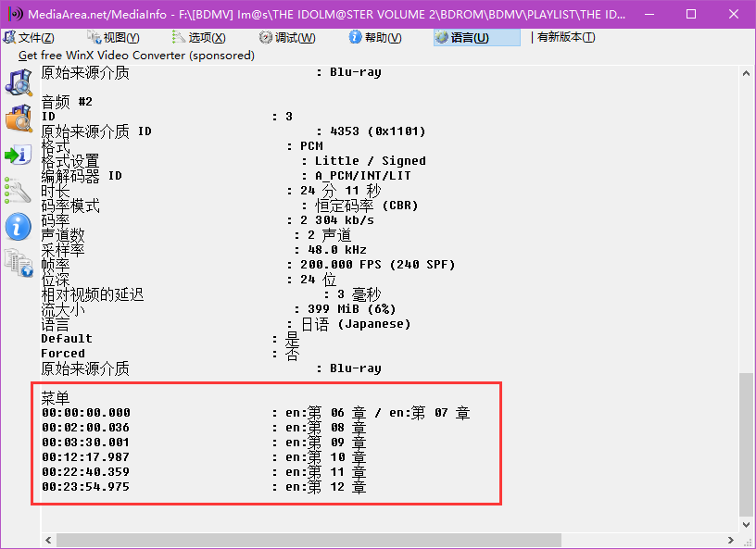The width and height of the screenshot is (756, 549).
Task: Open the 视图 (View) menu
Action: point(113,37)
